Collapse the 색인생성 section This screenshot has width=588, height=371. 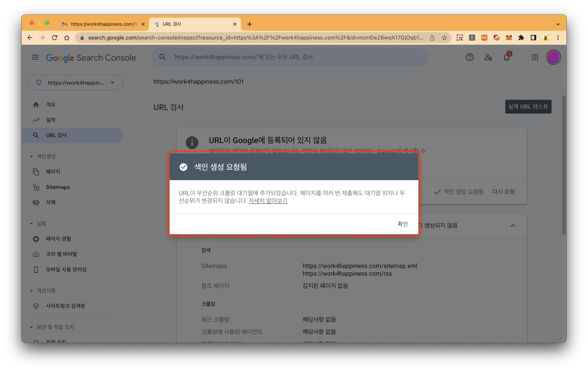pos(31,156)
